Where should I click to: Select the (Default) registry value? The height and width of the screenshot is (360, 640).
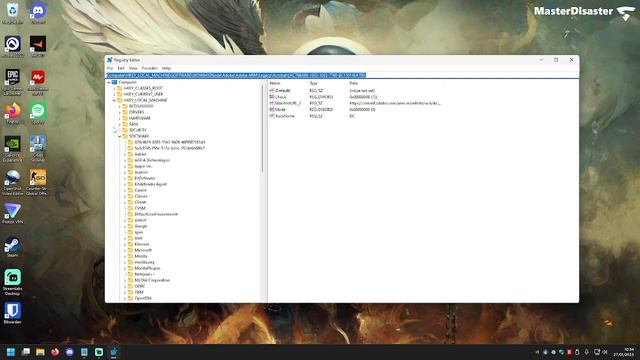(282, 91)
